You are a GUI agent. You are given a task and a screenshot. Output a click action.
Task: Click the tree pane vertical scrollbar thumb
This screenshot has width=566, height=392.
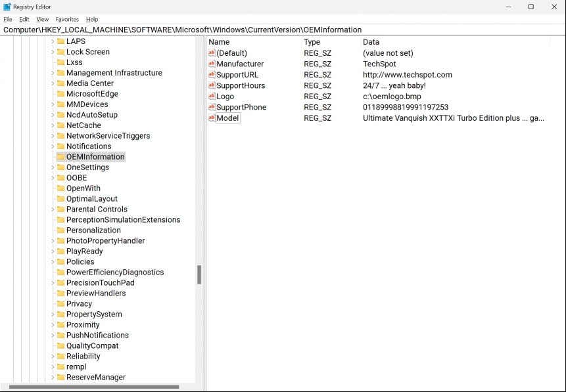coord(199,275)
